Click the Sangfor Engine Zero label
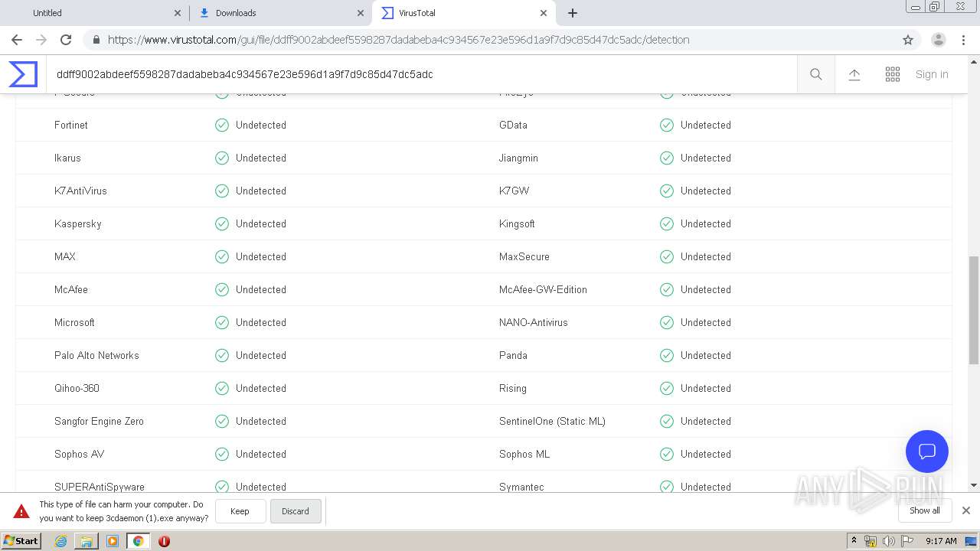The width and height of the screenshot is (980, 551). coord(99,421)
